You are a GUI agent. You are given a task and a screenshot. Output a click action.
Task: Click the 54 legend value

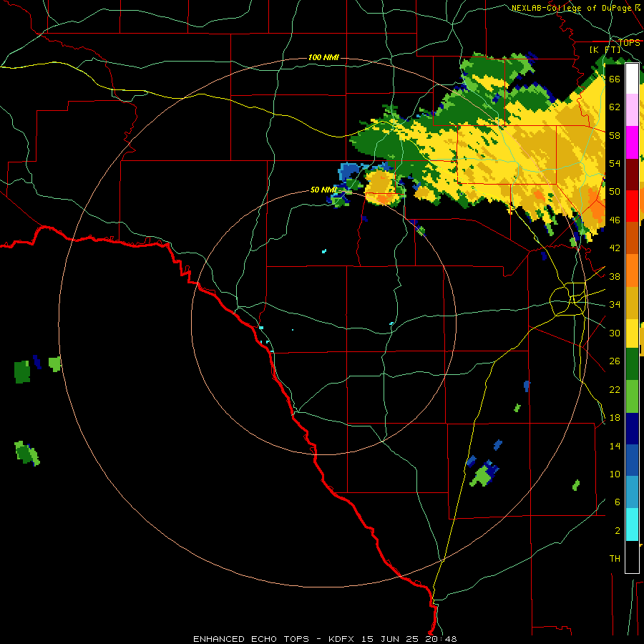click(615, 163)
